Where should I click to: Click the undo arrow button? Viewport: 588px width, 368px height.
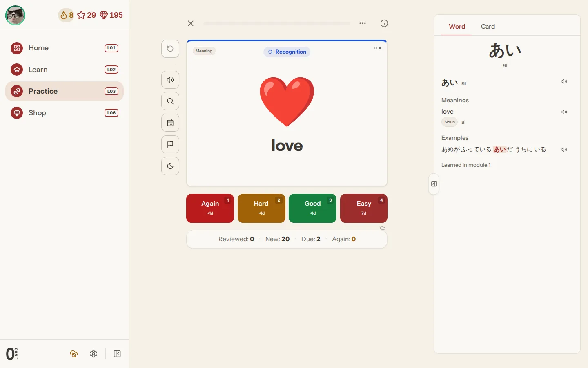170,49
